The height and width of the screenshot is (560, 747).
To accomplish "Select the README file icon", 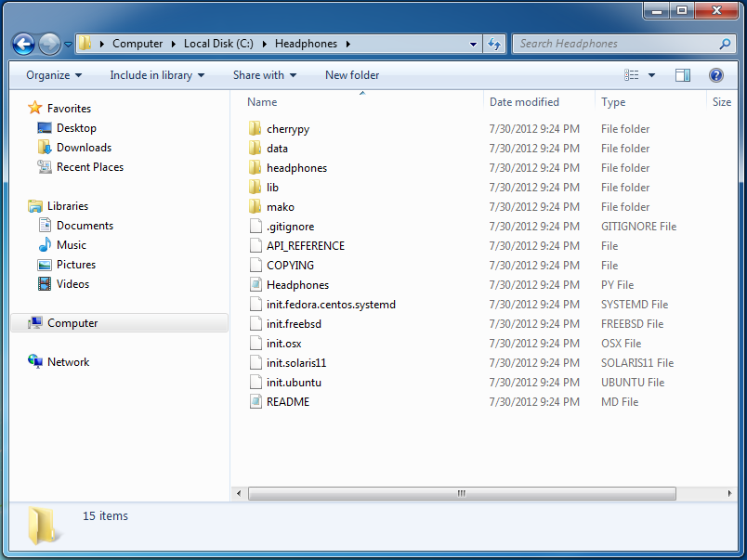I will [x=256, y=402].
